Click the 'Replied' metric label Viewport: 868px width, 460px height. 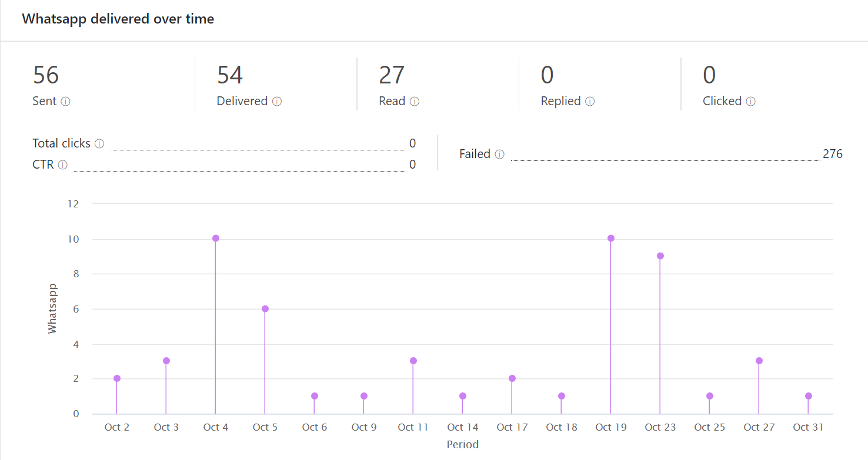[x=561, y=101]
